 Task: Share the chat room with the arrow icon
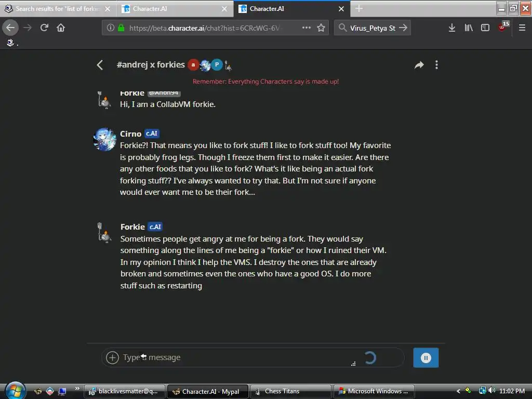[x=419, y=65]
